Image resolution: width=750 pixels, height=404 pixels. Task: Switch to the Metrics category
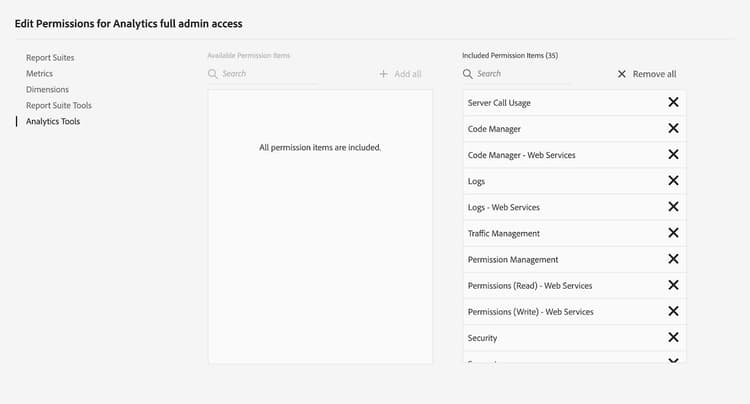[40, 74]
